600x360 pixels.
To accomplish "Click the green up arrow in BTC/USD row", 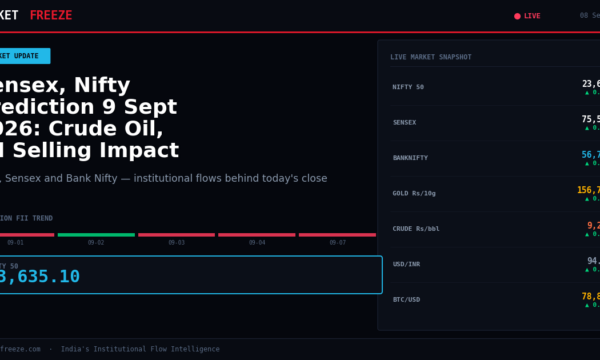I will (x=587, y=305).
